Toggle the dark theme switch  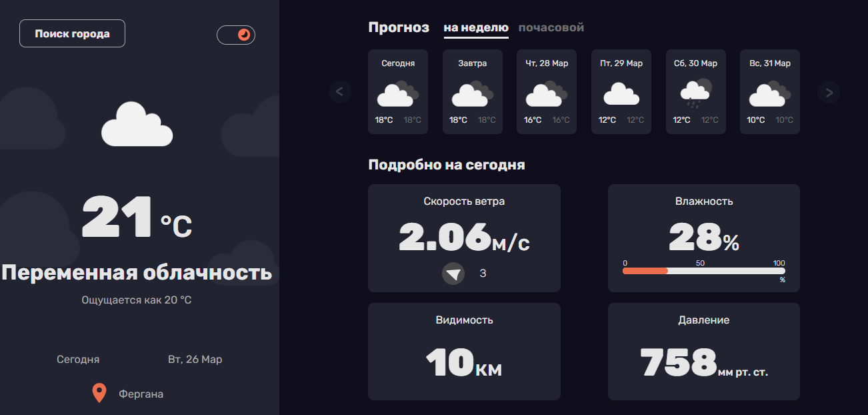236,33
